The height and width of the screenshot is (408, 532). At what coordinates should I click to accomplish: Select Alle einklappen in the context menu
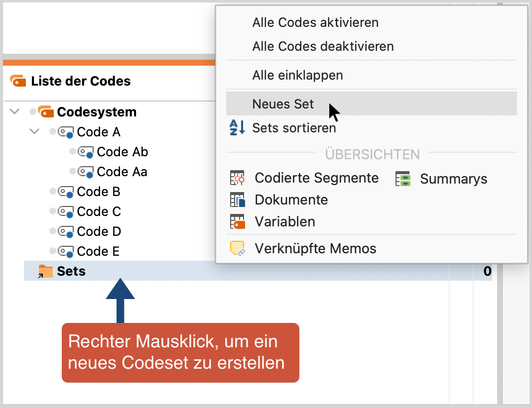[297, 75]
